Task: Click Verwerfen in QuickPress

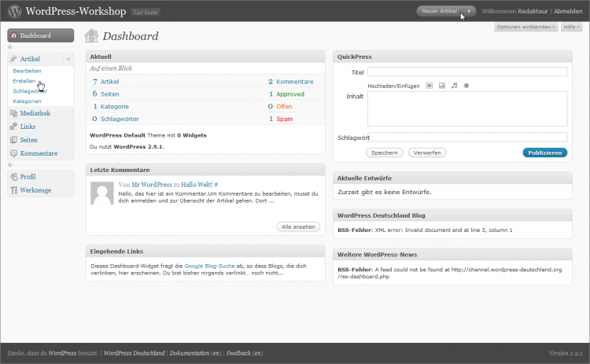Action: tap(427, 153)
